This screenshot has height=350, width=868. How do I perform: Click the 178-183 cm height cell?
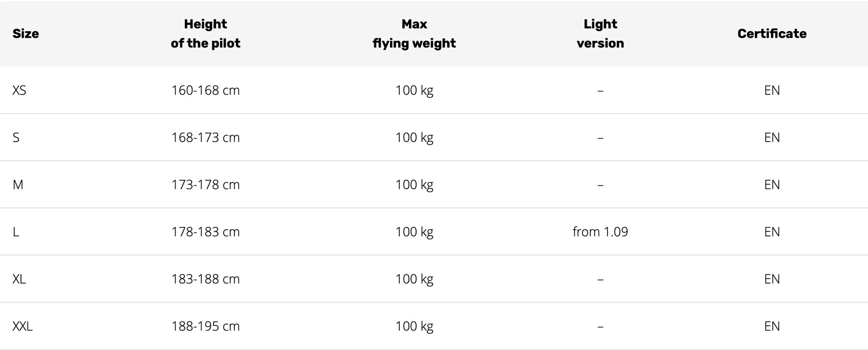click(205, 232)
